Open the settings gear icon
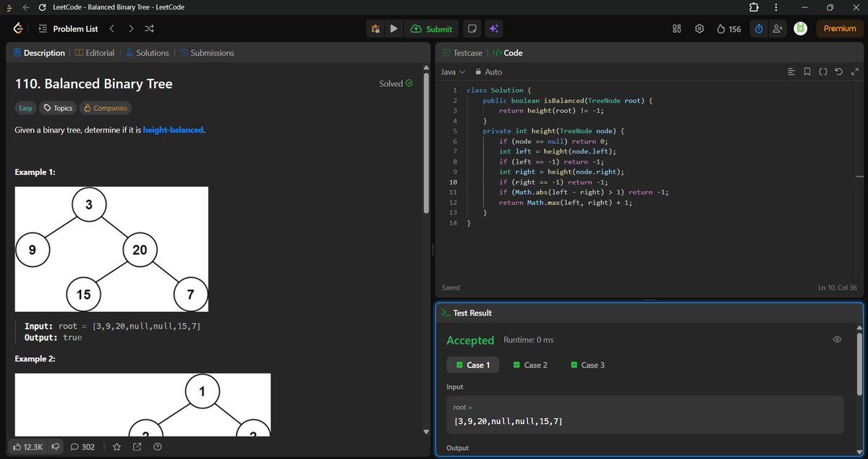This screenshot has height=459, width=868. click(x=699, y=29)
